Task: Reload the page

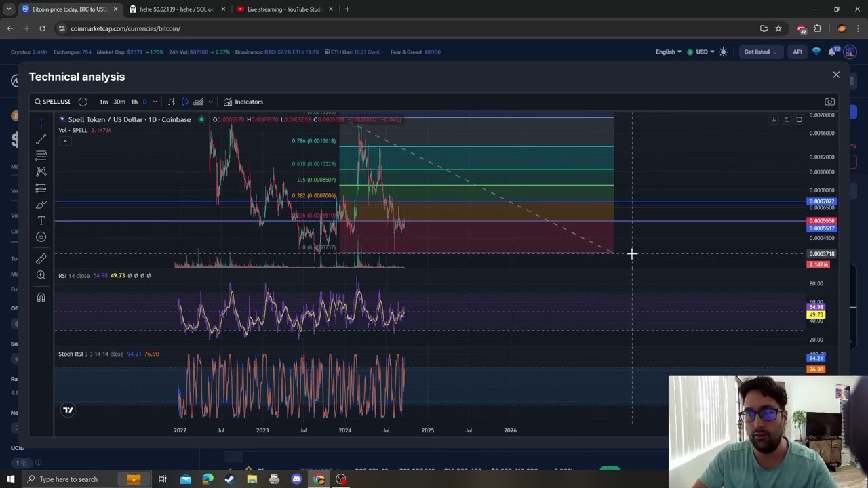Action: 42,28
